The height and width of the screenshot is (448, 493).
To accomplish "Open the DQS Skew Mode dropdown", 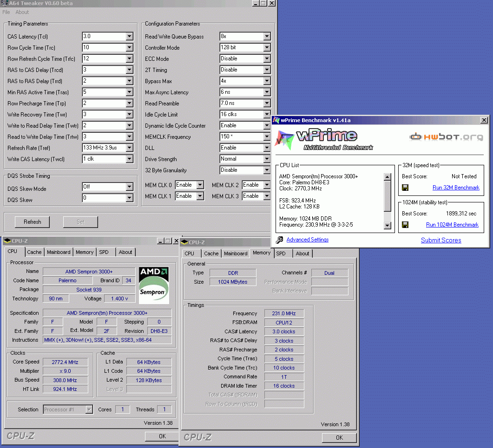I will (x=130, y=187).
